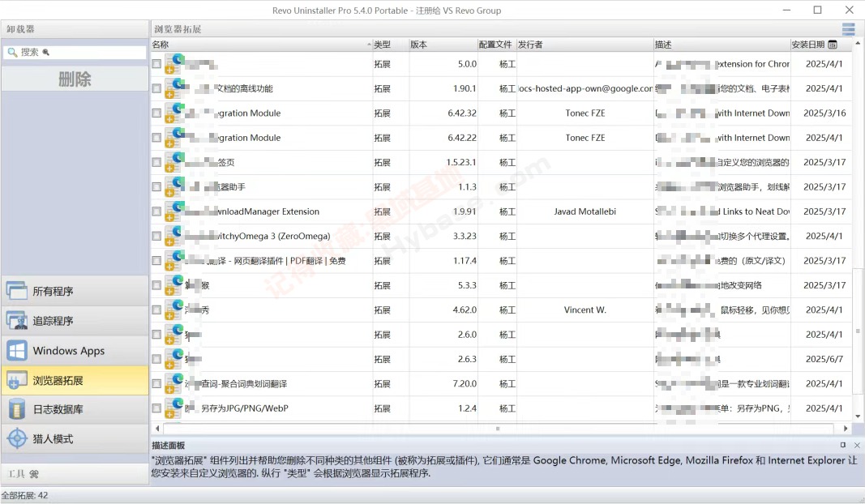The height and width of the screenshot is (504, 865).
Task: Click extension icon of ZeroOmega row
Action: click(174, 236)
